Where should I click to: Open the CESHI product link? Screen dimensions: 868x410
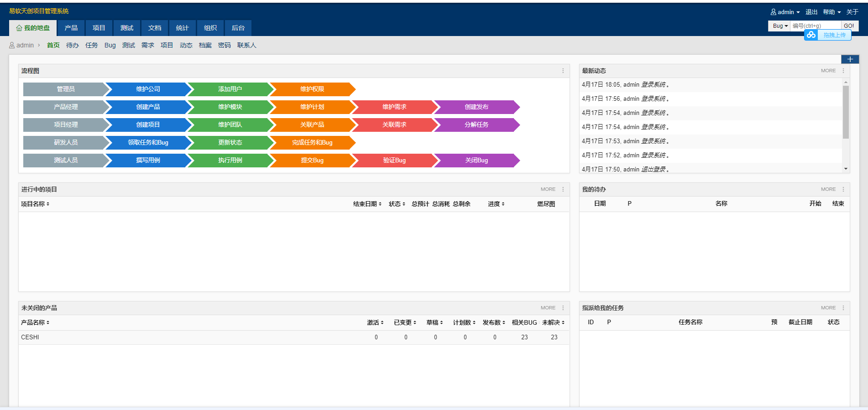(x=30, y=337)
